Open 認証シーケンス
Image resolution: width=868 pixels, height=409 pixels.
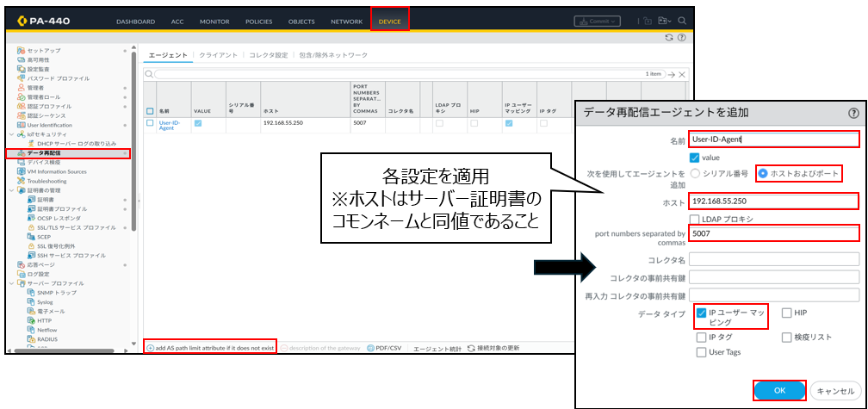pos(46,115)
